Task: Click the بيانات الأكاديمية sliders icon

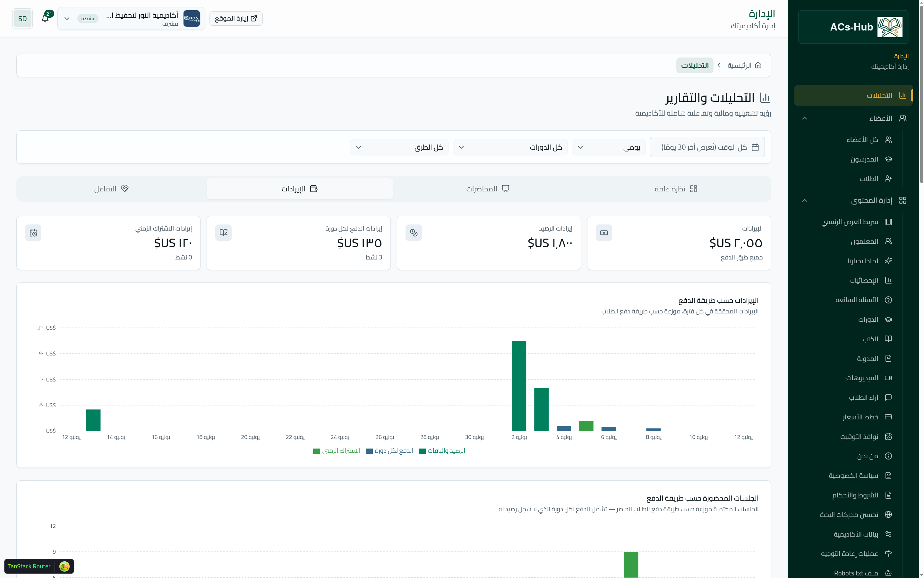Action: (x=888, y=534)
